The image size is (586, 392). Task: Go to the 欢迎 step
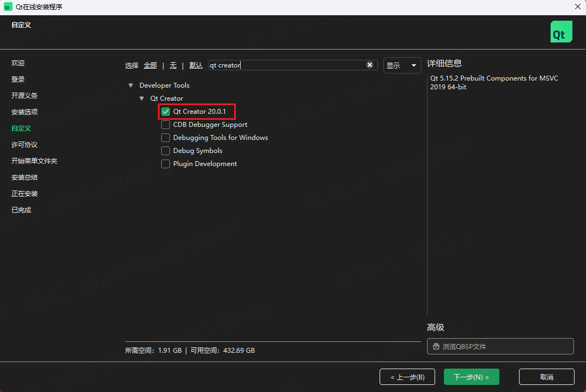pos(18,63)
